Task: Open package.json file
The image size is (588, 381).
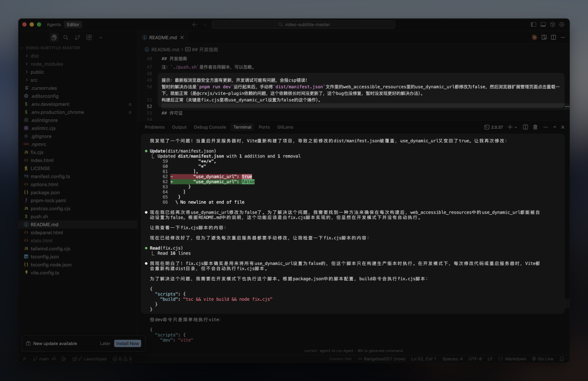Action: click(x=45, y=192)
